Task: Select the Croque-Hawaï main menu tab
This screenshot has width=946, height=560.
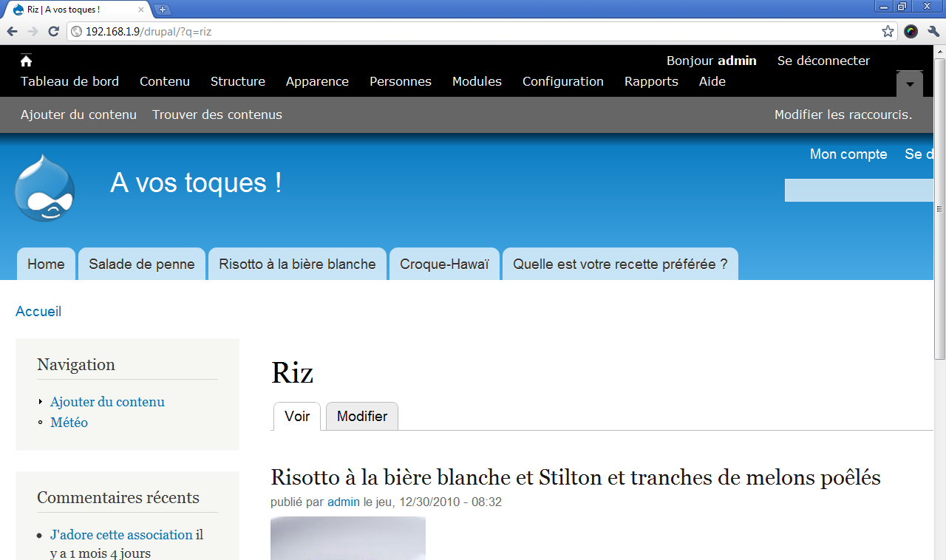Action: 444,264
